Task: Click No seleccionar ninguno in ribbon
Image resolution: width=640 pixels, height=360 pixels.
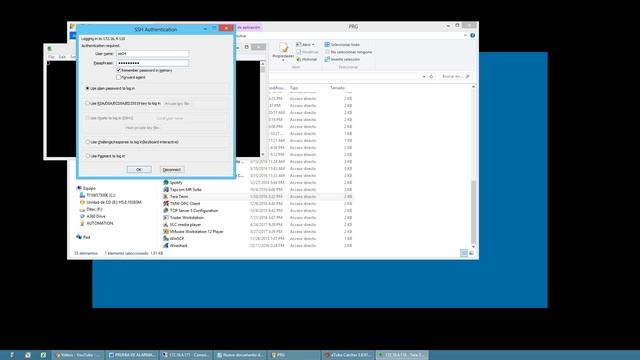Action: (348, 52)
